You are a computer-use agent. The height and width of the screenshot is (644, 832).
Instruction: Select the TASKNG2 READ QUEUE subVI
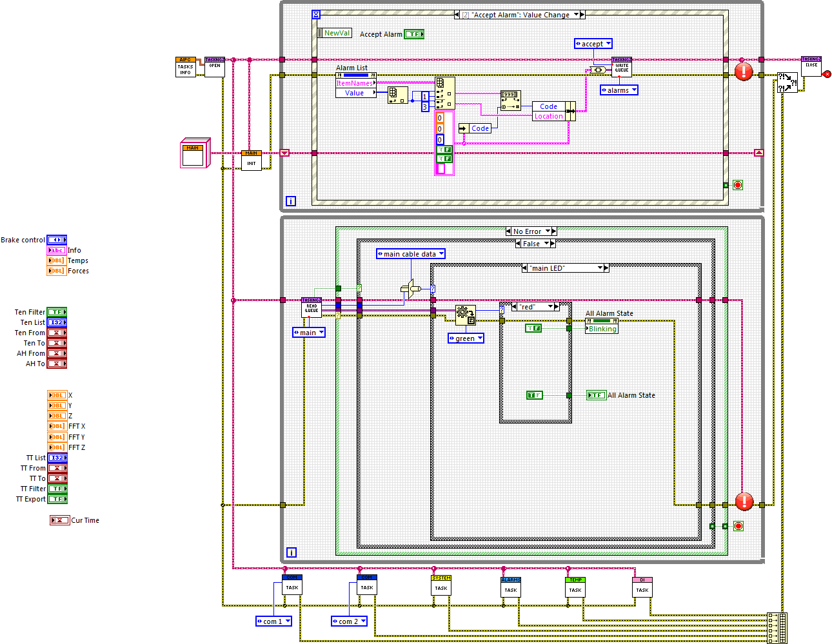[312, 307]
